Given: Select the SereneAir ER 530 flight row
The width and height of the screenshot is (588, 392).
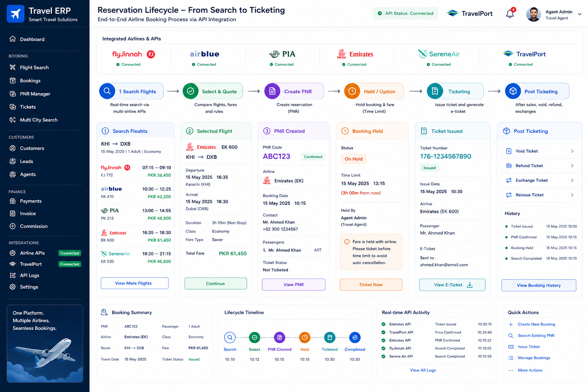Looking at the screenshot, I should click(x=136, y=257).
